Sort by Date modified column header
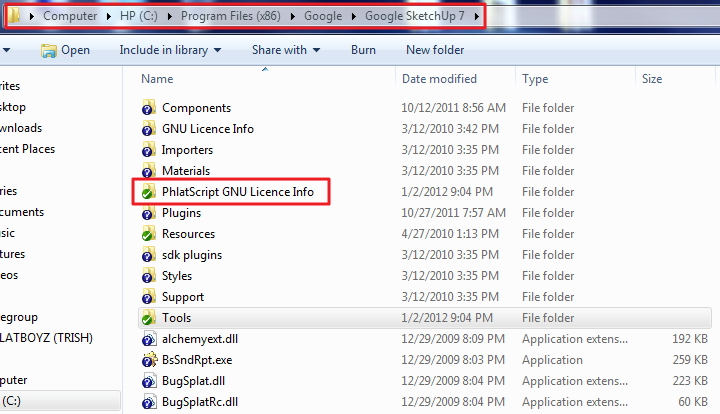 click(x=439, y=79)
